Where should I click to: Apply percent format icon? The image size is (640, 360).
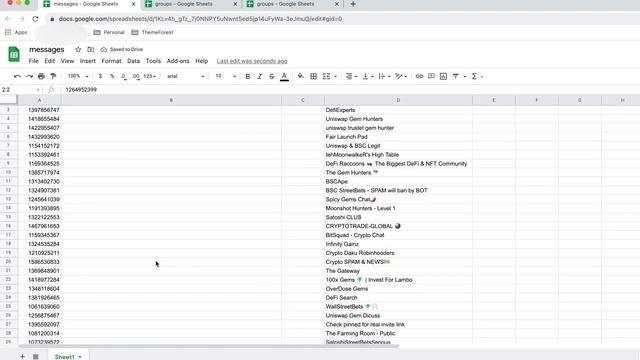tap(112, 76)
